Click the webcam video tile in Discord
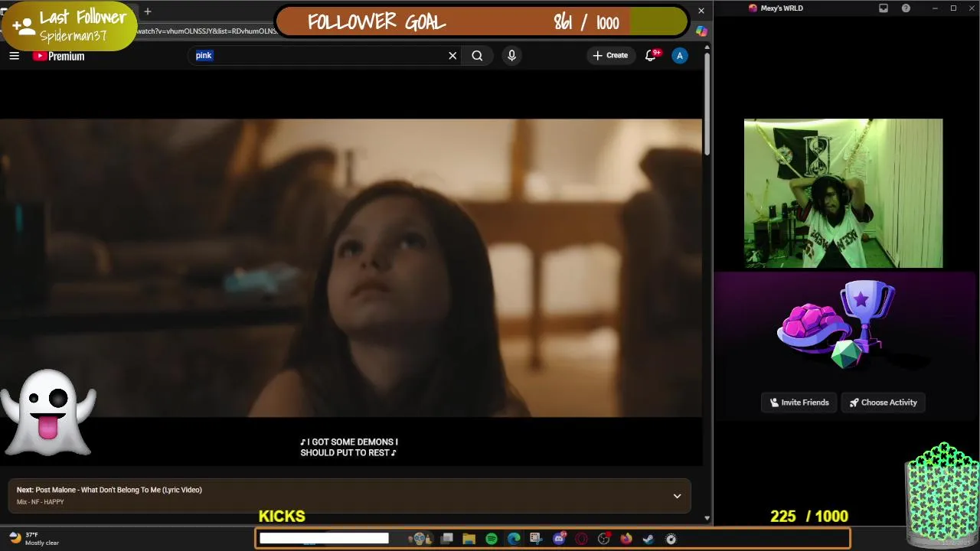The image size is (980, 551). pyautogui.click(x=843, y=194)
